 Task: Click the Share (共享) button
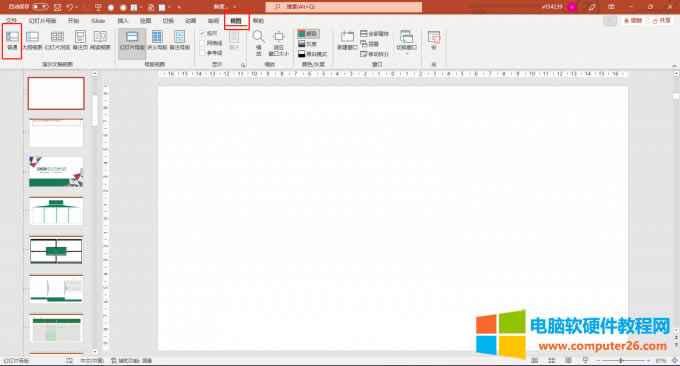click(661, 21)
